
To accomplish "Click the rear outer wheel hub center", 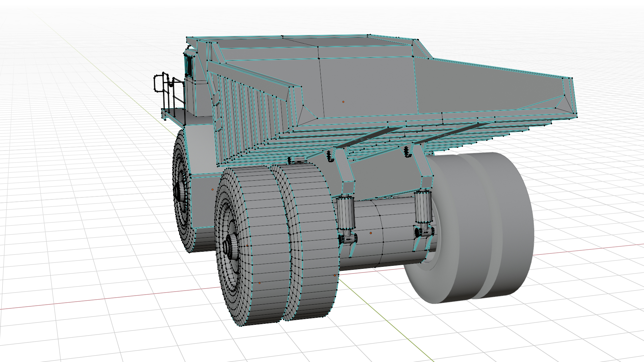I will tap(231, 247).
